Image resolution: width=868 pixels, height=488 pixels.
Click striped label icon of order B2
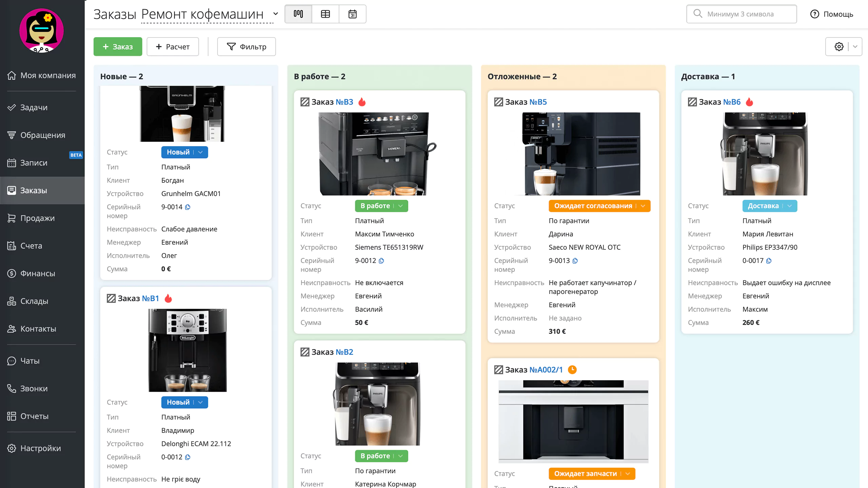305,352
